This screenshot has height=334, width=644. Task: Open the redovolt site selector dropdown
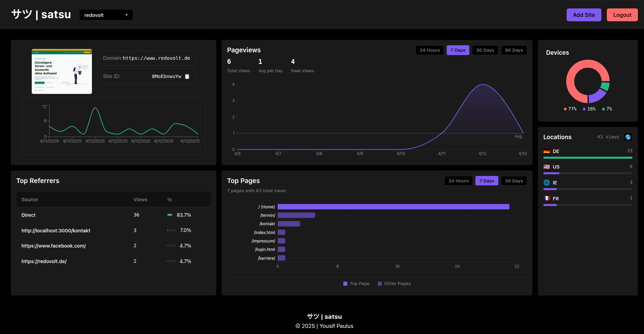(106, 15)
